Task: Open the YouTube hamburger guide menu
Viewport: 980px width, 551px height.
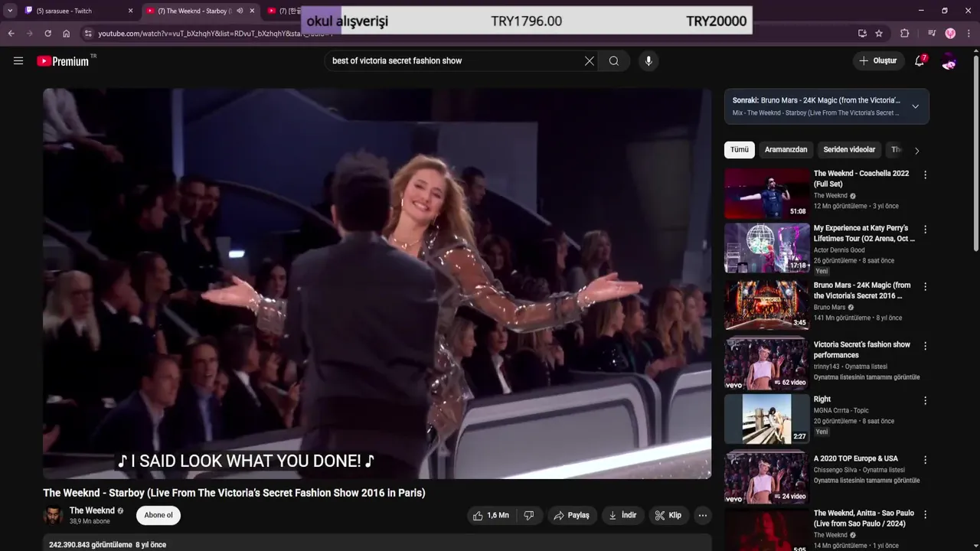Action: pos(18,61)
